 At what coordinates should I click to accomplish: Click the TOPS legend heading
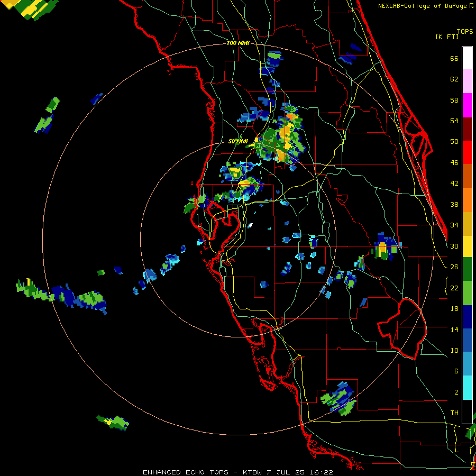point(465,32)
